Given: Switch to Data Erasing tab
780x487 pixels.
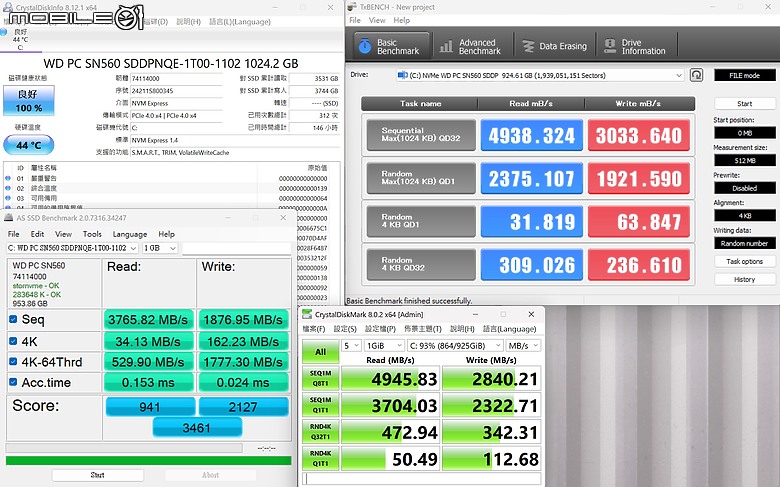Looking at the screenshot, I should click(x=554, y=46).
